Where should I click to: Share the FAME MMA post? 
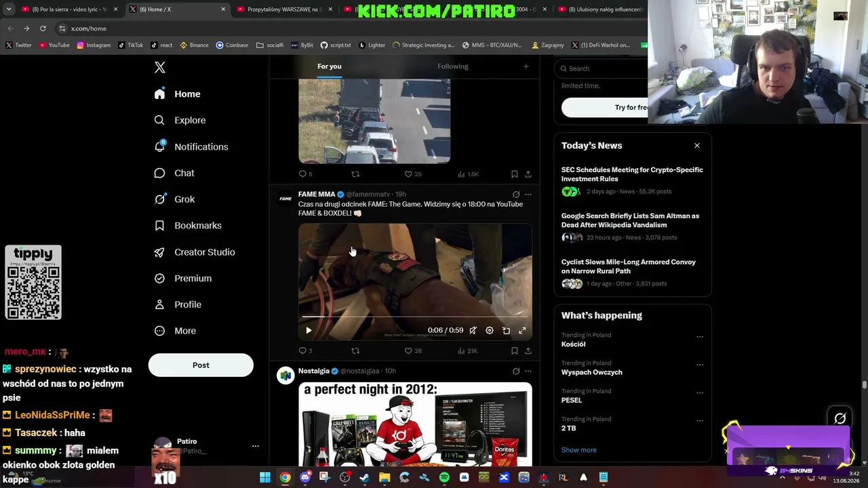coord(528,350)
